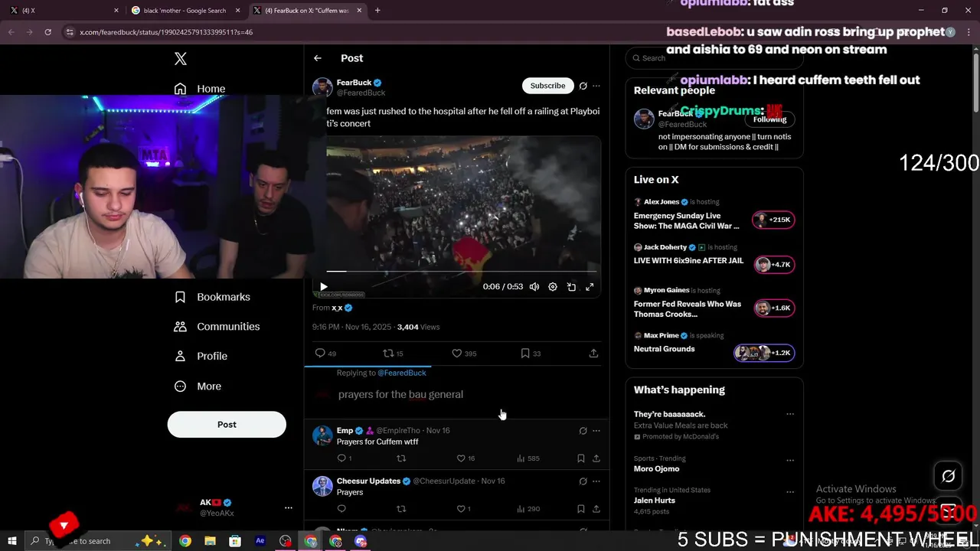Click the video progress bar
The image size is (980, 551).
coord(462,271)
